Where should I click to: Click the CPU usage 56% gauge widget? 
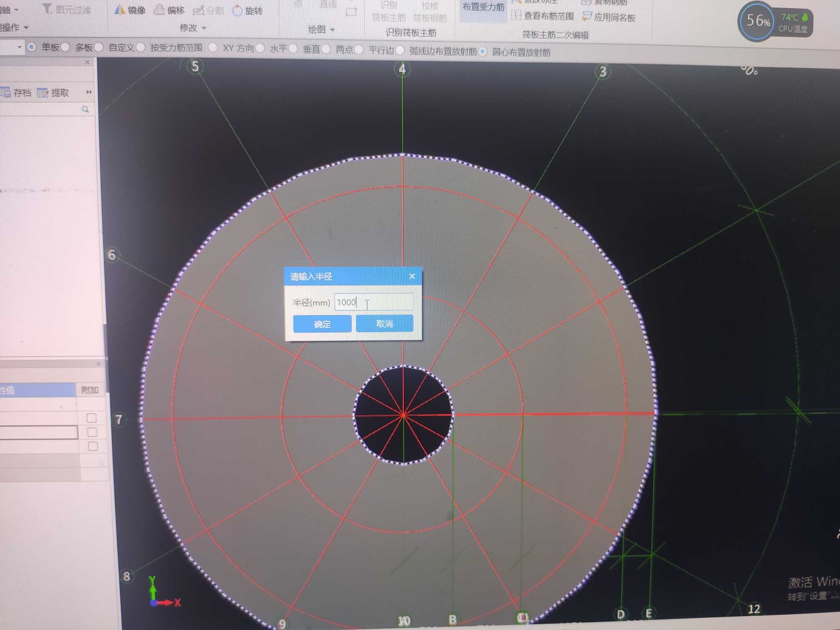click(757, 21)
